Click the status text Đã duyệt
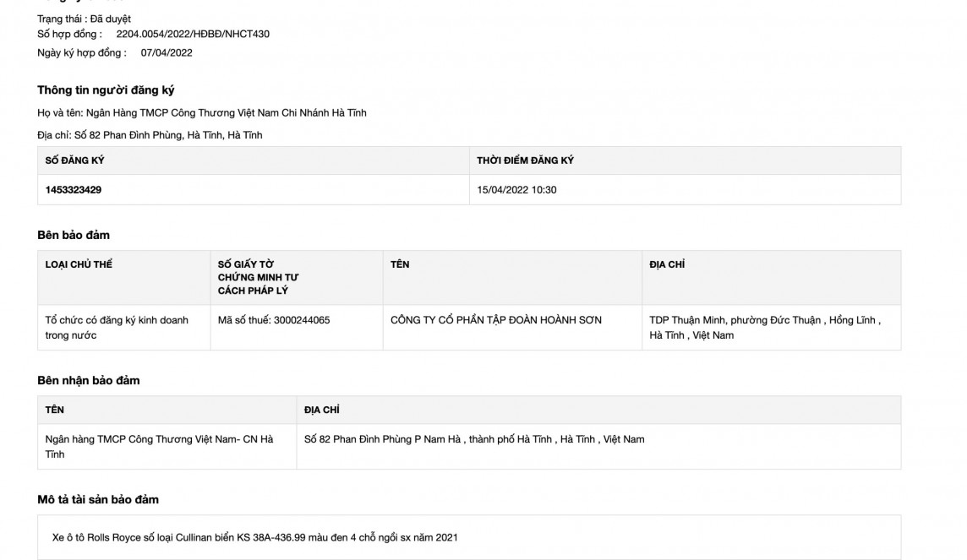The width and height of the screenshot is (967, 560). click(x=110, y=19)
